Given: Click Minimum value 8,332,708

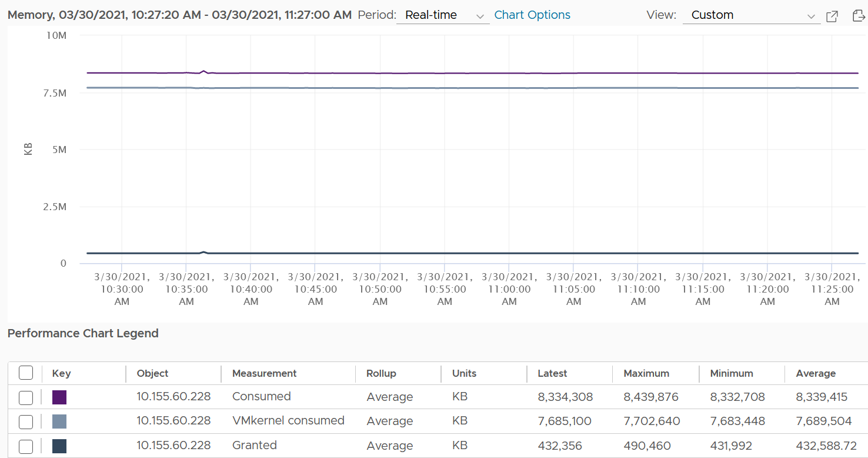Looking at the screenshot, I should click(x=737, y=397).
